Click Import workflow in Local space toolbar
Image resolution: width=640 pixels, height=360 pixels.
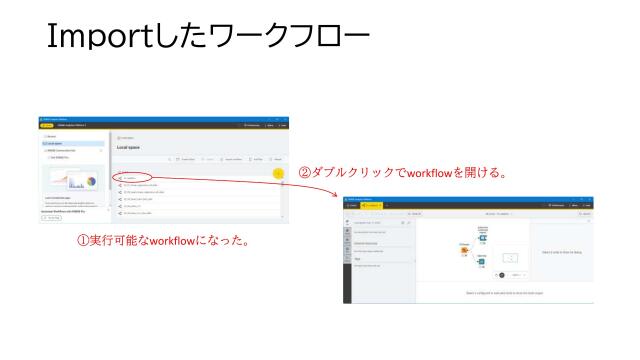[x=231, y=159]
